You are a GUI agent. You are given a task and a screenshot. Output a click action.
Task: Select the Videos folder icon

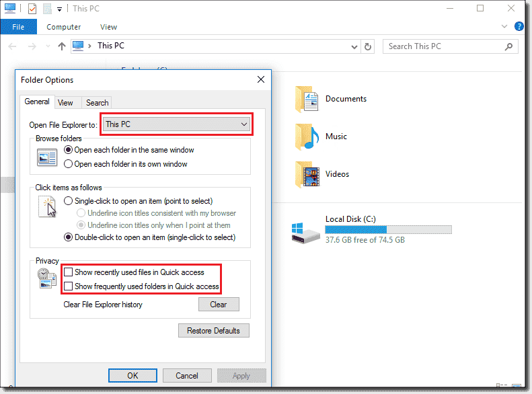pyautogui.click(x=307, y=174)
